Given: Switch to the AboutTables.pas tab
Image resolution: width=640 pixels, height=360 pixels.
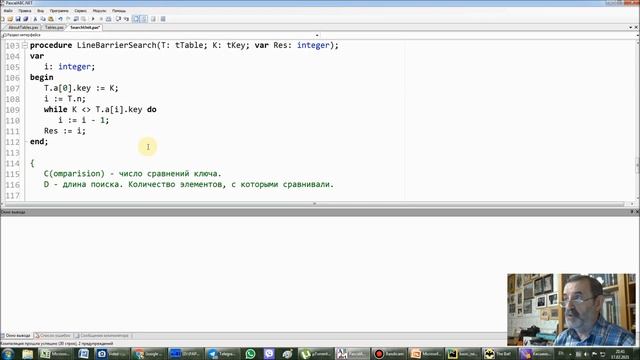Looking at the screenshot, I should (x=23, y=27).
